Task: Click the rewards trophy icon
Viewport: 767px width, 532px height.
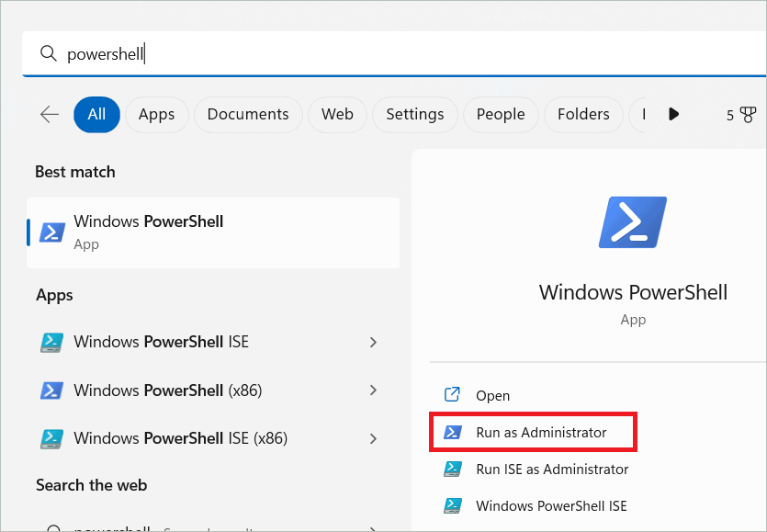Action: (x=748, y=115)
